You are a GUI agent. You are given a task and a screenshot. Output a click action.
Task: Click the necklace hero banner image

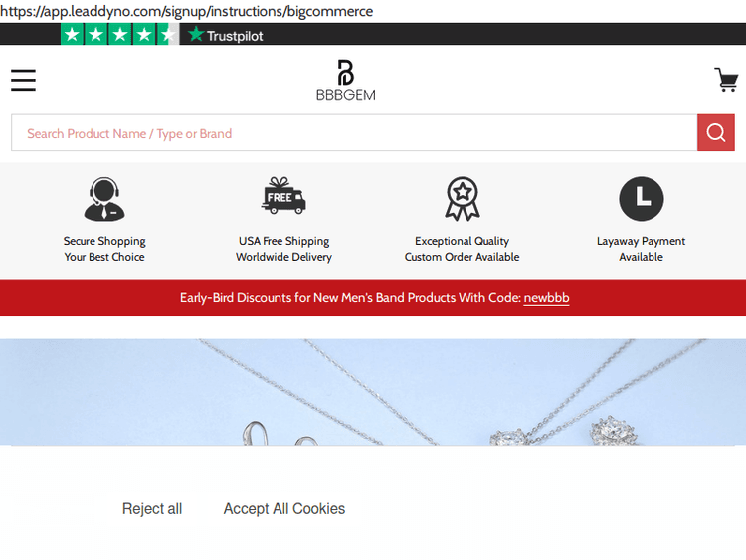tap(373, 391)
